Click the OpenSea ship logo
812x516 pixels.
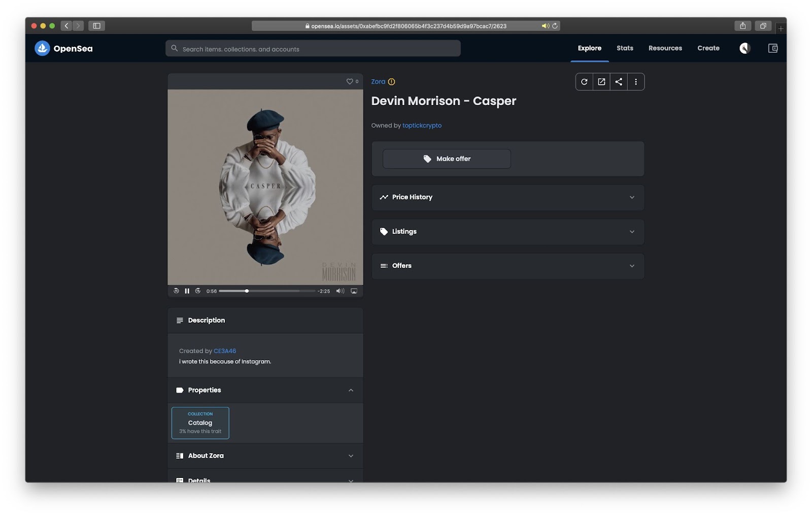click(x=42, y=48)
